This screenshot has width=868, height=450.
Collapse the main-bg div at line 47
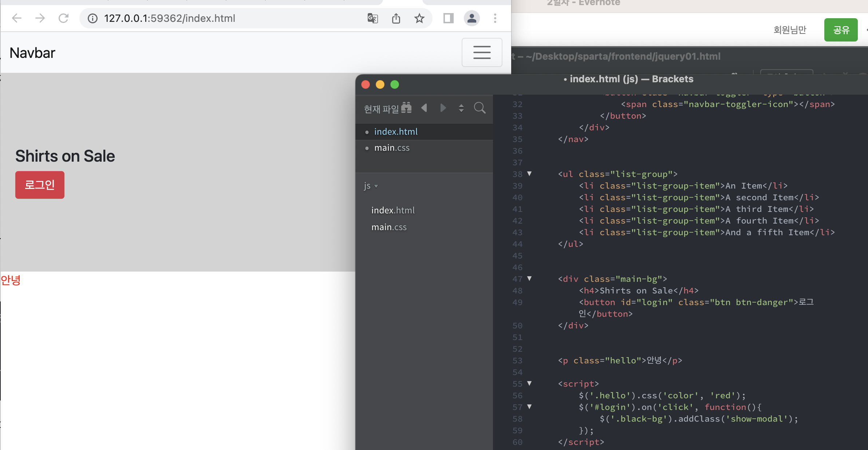[x=529, y=279]
